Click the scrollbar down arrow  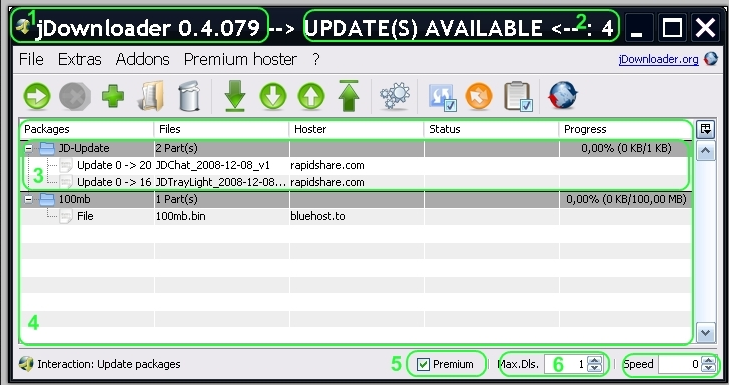point(706,333)
